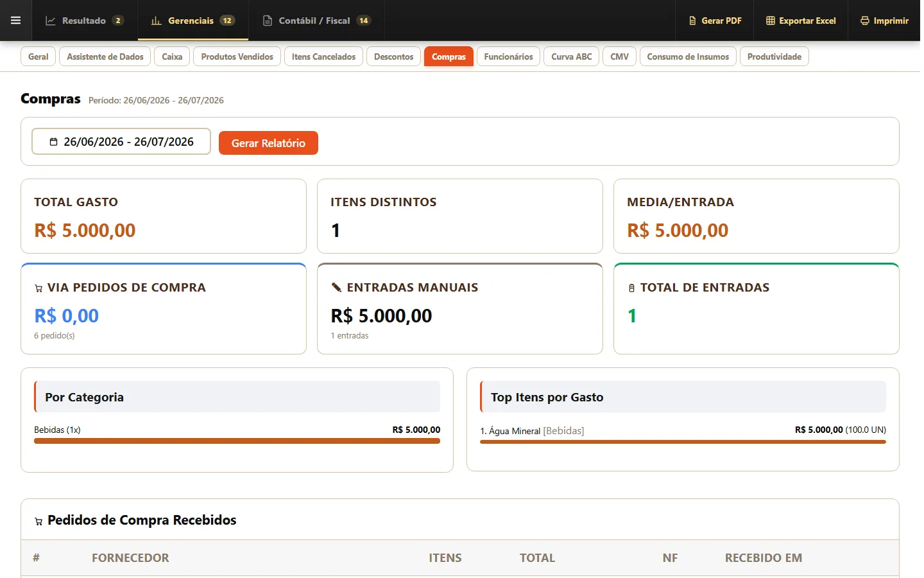
Task: Click the icon beside Total de Entradas
Action: pos(631,288)
